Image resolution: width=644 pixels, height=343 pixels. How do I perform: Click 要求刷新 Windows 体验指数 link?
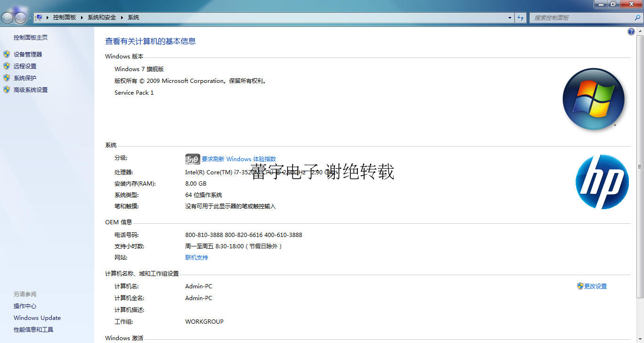pyautogui.click(x=239, y=159)
